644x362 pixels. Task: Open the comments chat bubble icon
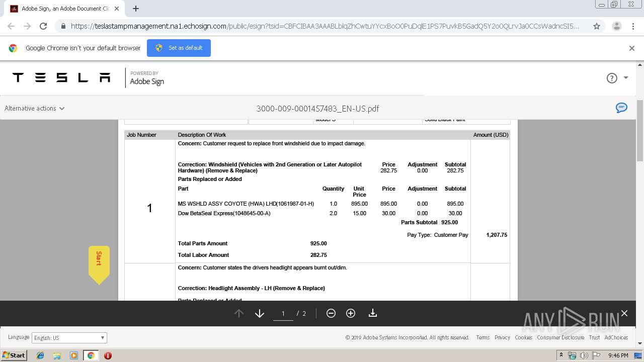(x=622, y=108)
